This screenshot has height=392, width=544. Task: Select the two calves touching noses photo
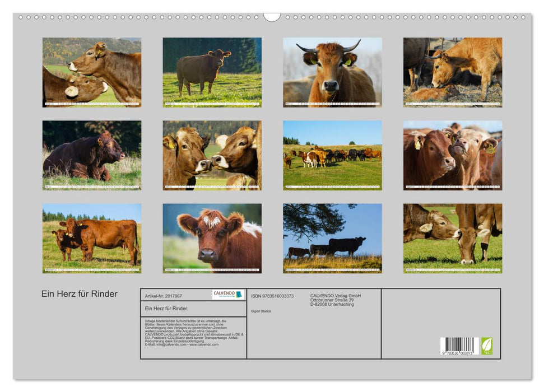(x=212, y=155)
